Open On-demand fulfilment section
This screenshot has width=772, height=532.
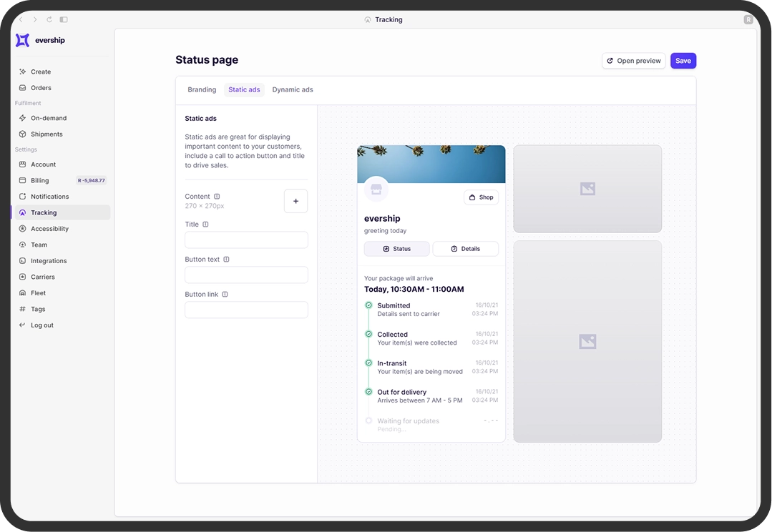click(x=49, y=118)
